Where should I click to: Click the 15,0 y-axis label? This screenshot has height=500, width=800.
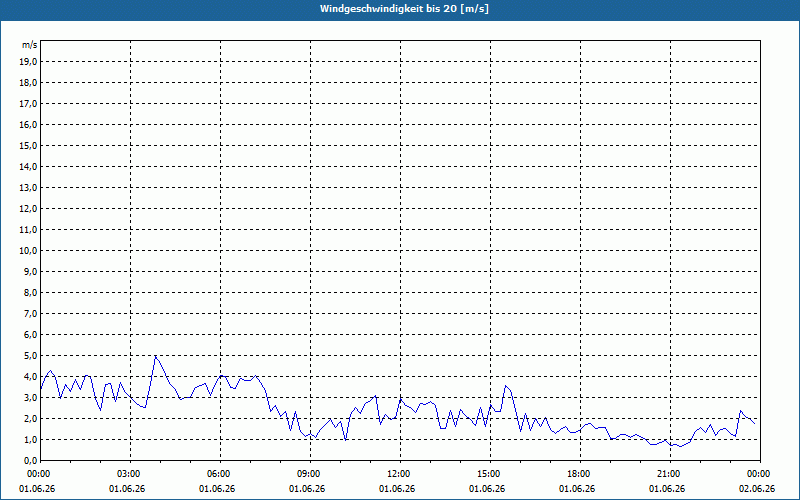point(28,145)
